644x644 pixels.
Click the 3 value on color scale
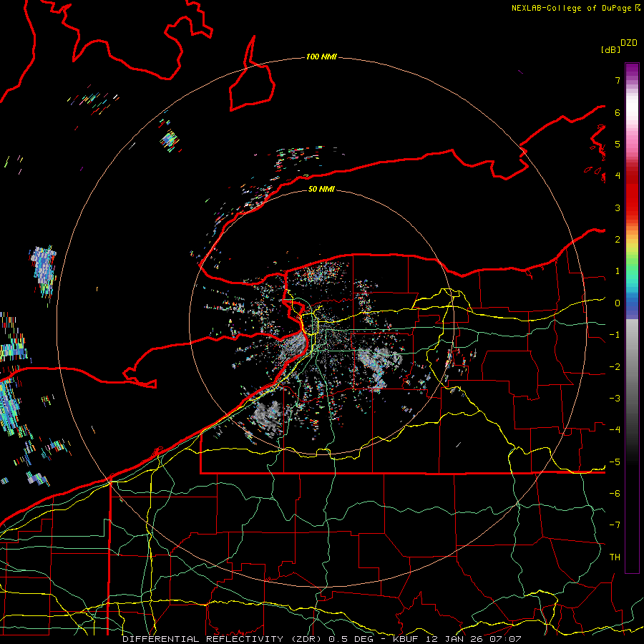pos(618,208)
